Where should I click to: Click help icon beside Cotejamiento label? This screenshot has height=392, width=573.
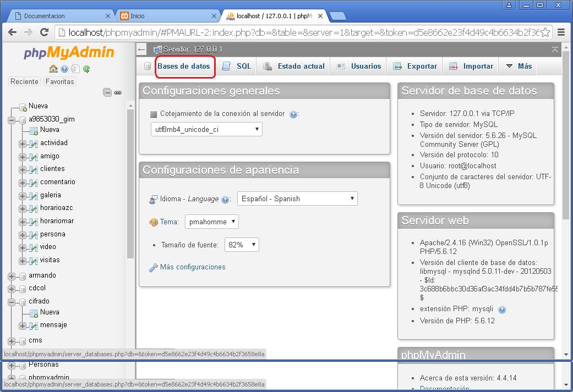point(293,114)
